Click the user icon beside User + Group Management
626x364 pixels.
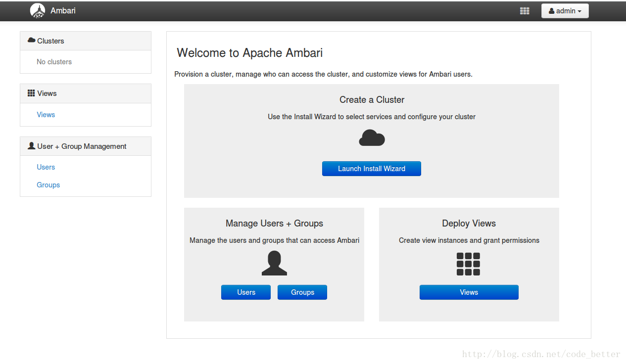(32, 146)
